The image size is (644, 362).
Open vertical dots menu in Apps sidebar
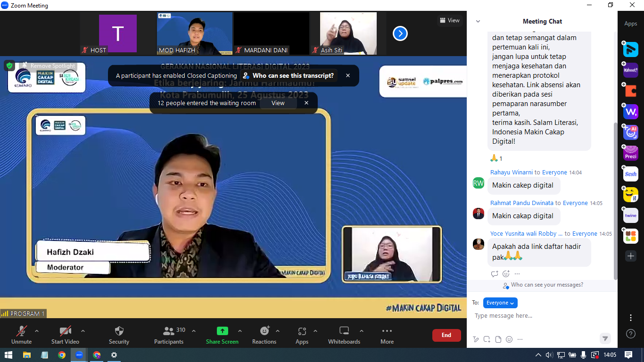tap(631, 318)
